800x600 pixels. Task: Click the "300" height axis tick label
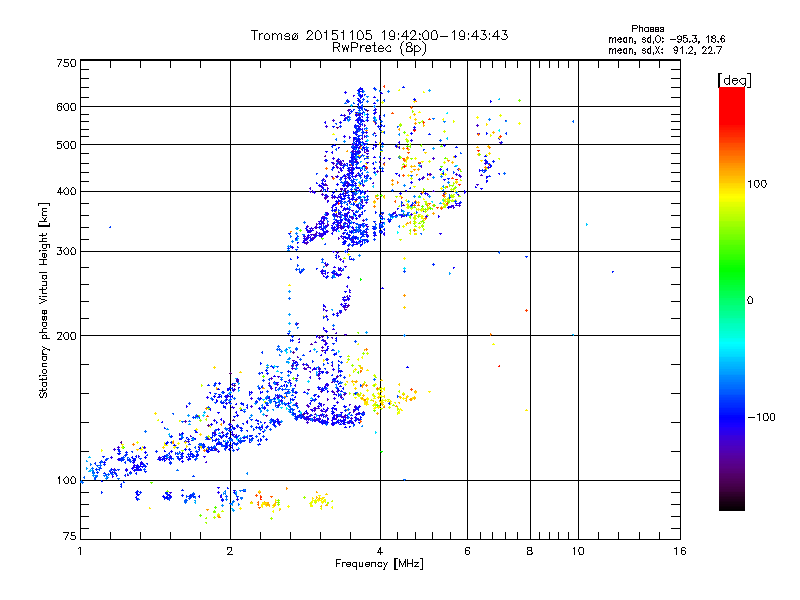pyautogui.click(x=66, y=251)
